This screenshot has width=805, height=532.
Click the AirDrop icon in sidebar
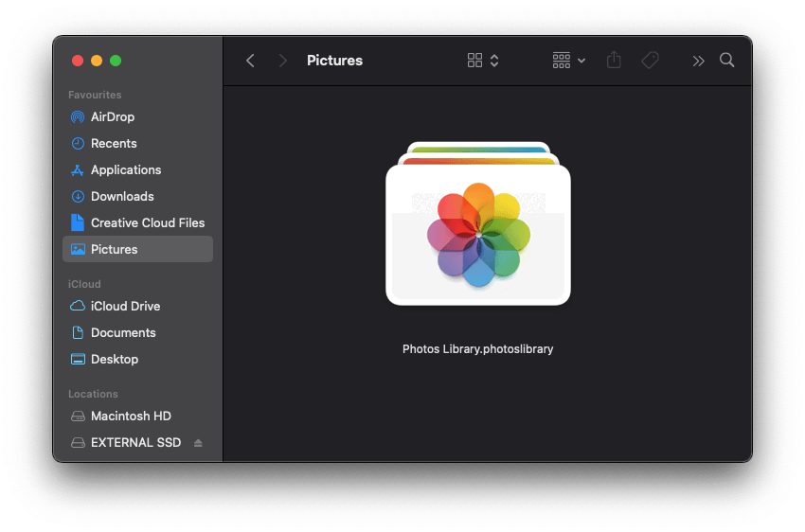click(78, 117)
